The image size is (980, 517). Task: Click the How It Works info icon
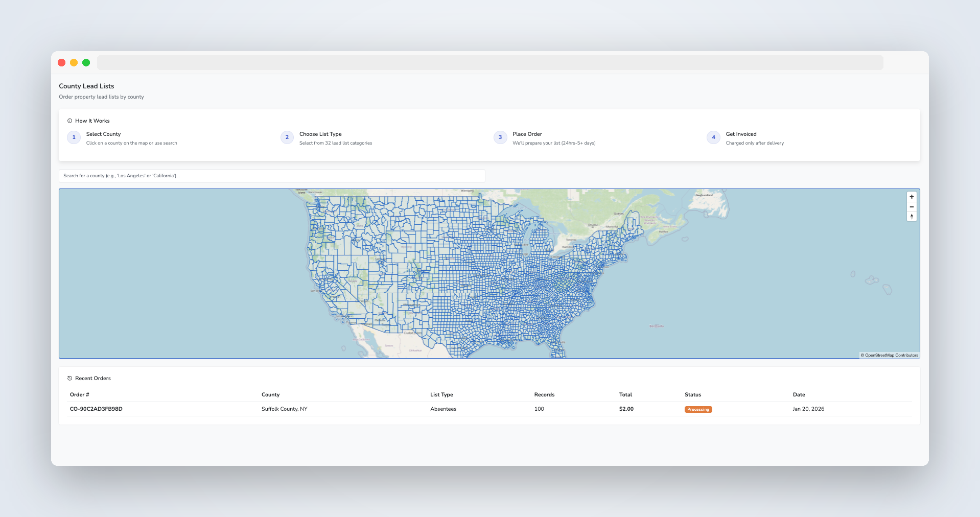[x=69, y=121]
